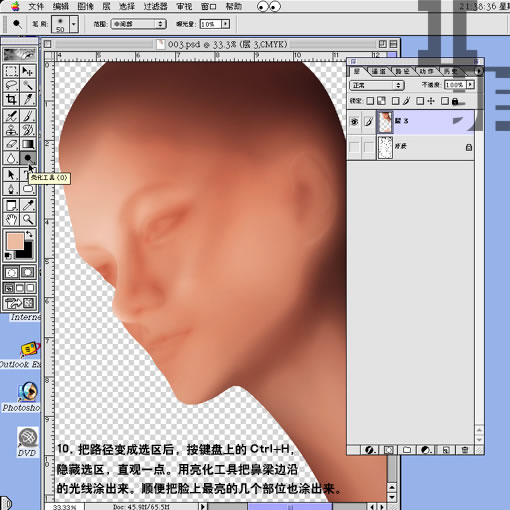Viewport: 510px width, 510px height.
Task: Open status bar info popup arrow
Action: click(202, 506)
